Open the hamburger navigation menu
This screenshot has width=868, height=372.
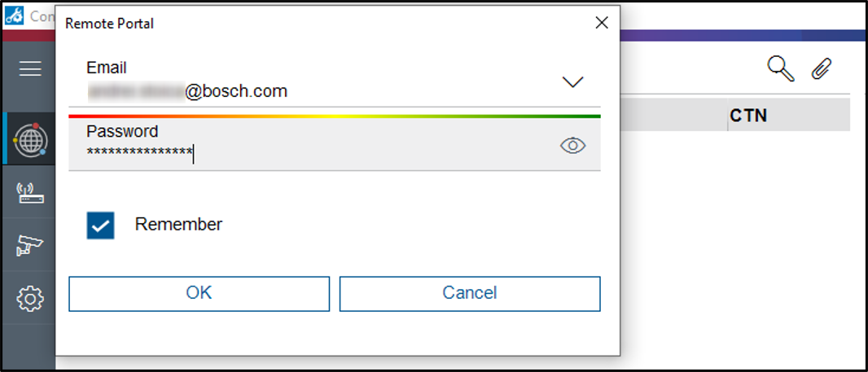pos(30,69)
